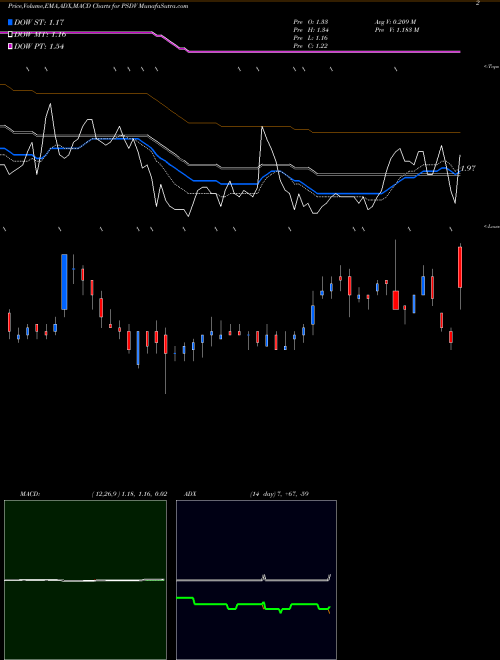
Task: Click the ADX (14 day) values text
Action: click(x=279, y=494)
